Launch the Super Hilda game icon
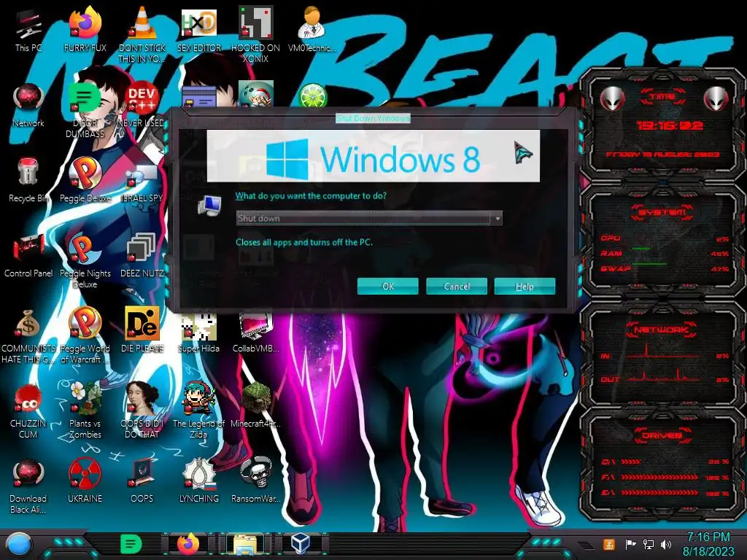This screenshot has height=560, width=747. [199, 333]
